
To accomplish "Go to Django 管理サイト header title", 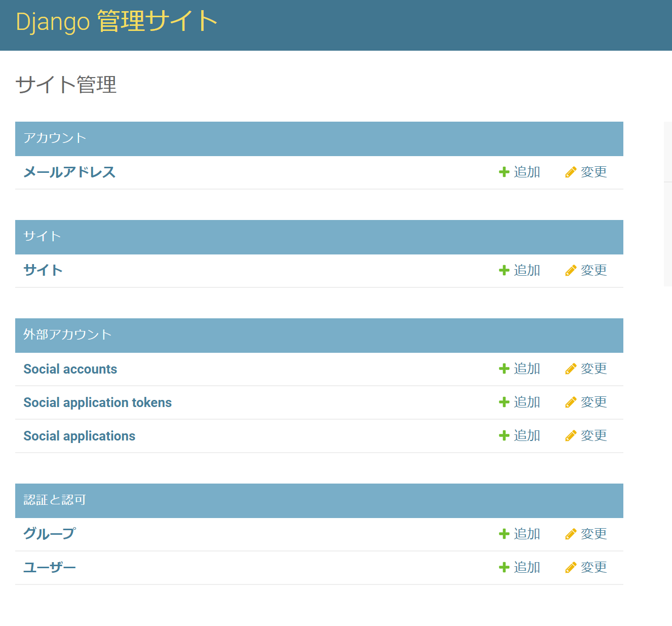I will point(117,22).
